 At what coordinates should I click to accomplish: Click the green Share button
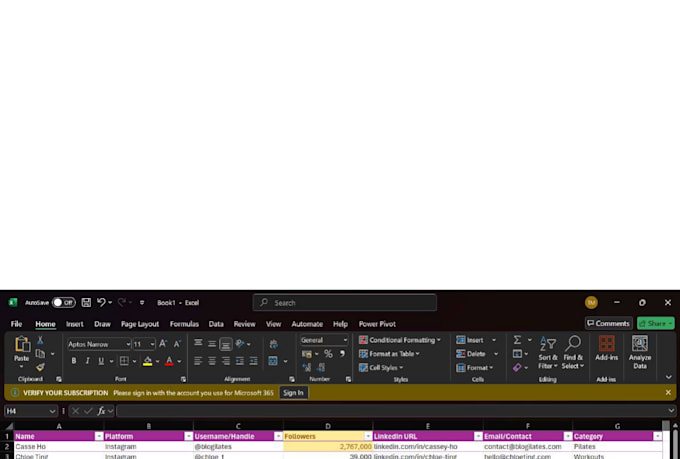tap(656, 323)
